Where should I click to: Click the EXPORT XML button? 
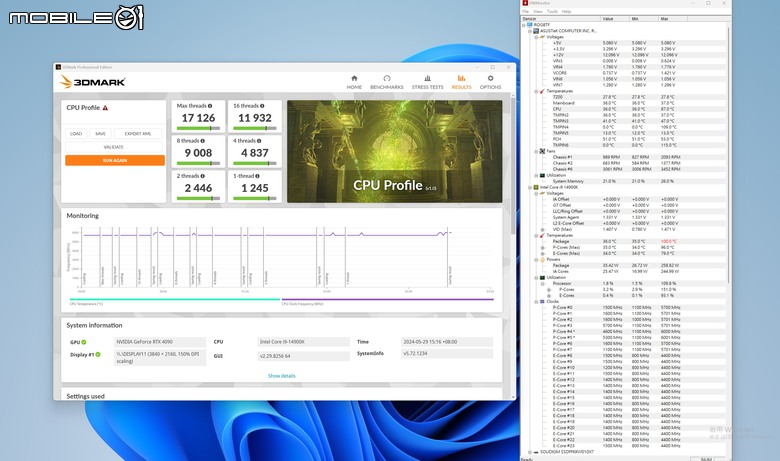tap(138, 134)
